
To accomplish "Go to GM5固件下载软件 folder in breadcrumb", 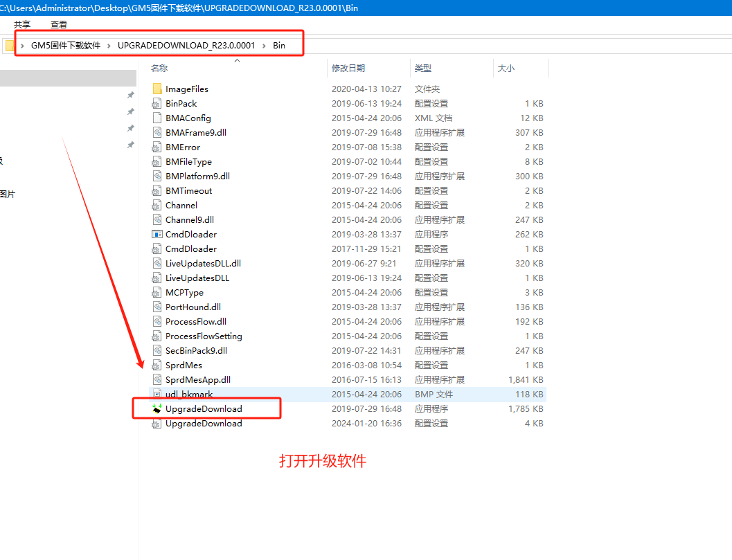I will click(66, 46).
